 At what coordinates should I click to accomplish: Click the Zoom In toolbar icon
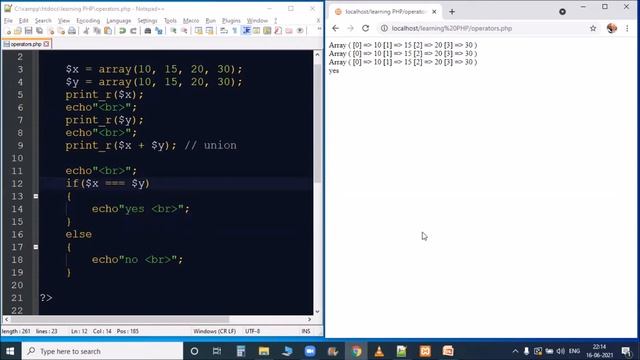pos(173,31)
